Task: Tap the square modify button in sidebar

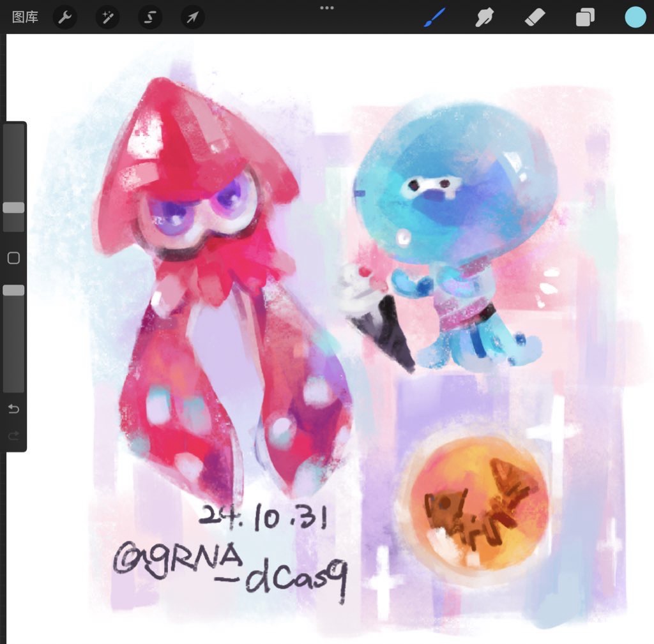Action: coord(13,258)
